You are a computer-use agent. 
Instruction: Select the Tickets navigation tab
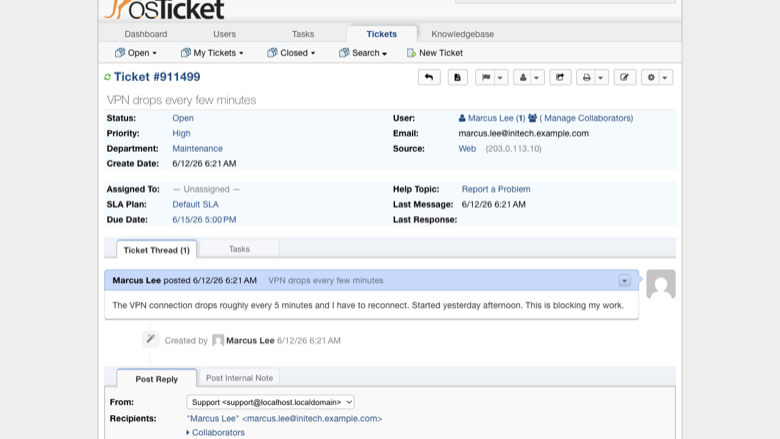click(382, 34)
